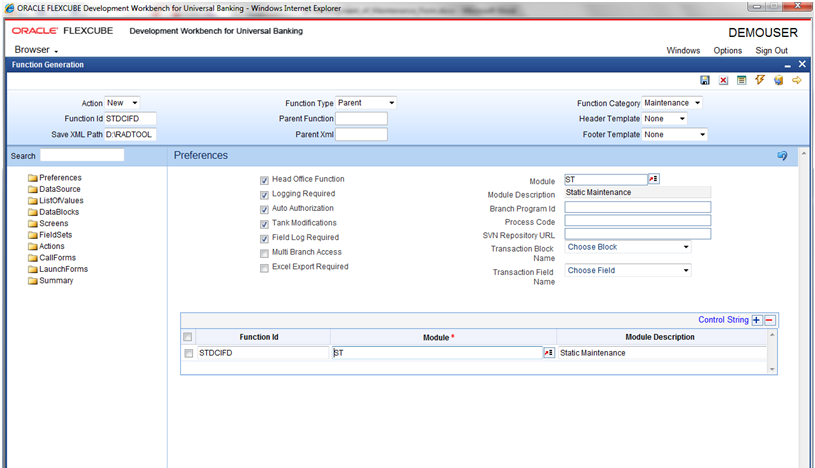The height and width of the screenshot is (468, 815).
Task: Open the Browser menu dropdown
Action: click(36, 50)
